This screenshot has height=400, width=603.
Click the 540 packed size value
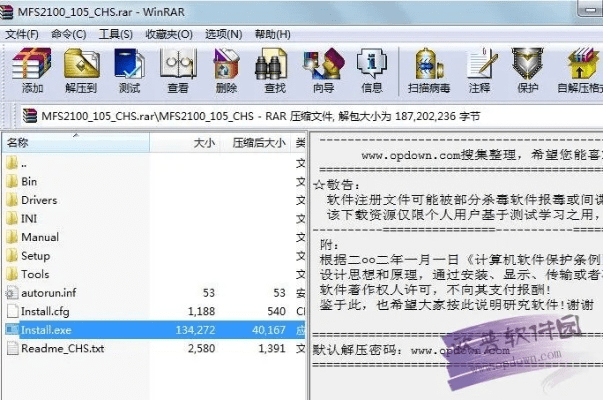(277, 311)
